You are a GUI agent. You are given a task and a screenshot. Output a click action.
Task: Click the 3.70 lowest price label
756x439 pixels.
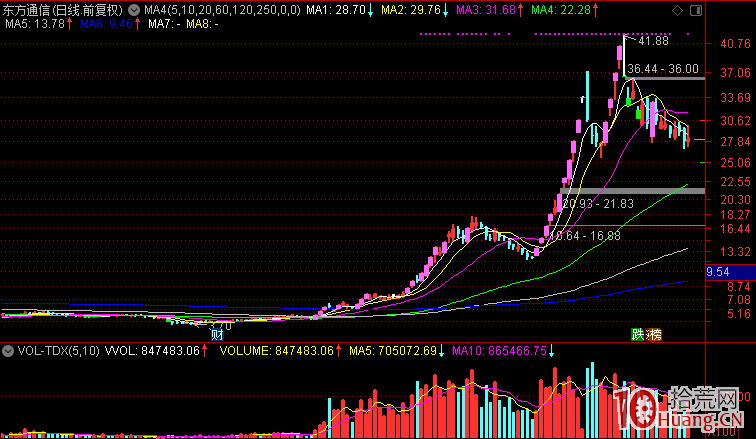220,326
